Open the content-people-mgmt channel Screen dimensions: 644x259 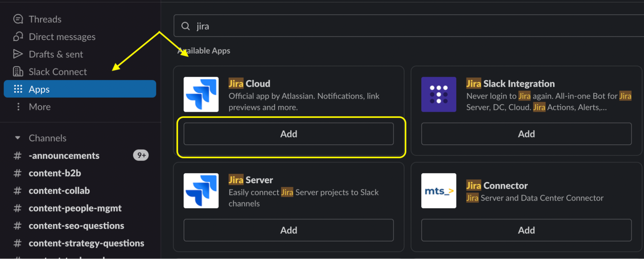(x=75, y=208)
